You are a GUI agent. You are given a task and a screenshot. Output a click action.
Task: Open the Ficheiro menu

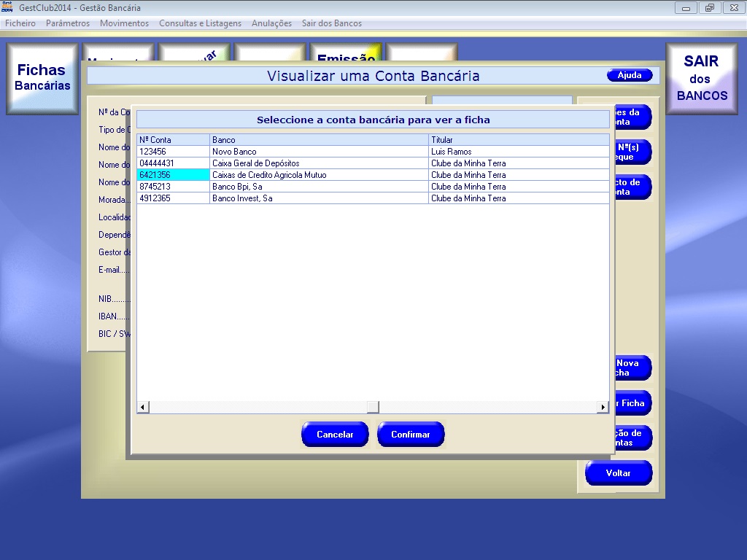point(20,23)
